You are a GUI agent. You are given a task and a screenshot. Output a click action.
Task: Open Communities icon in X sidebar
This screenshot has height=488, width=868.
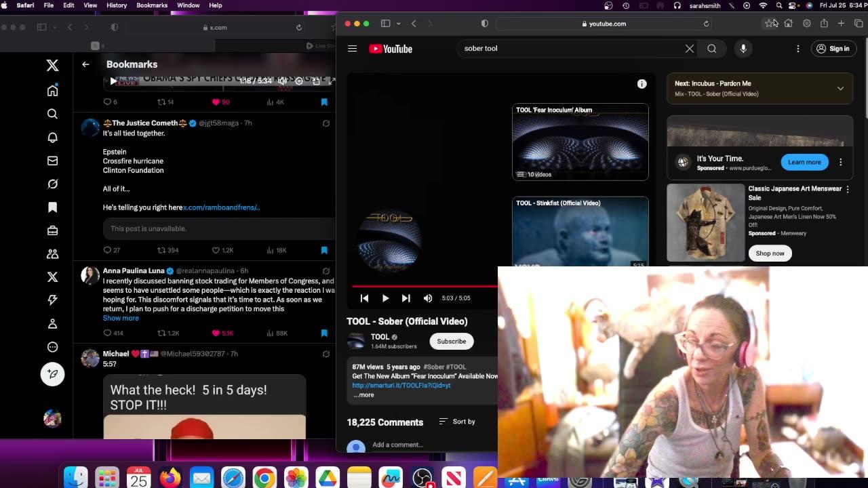52,253
